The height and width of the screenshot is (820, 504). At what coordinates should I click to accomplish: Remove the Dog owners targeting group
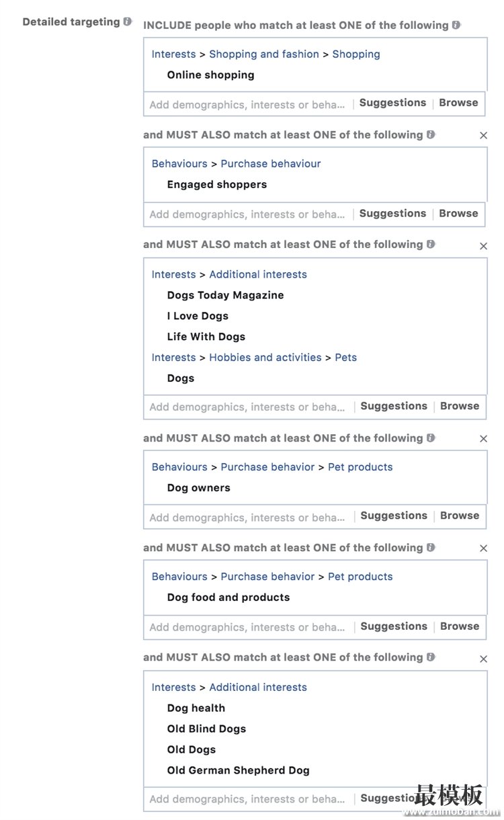pos(483,439)
